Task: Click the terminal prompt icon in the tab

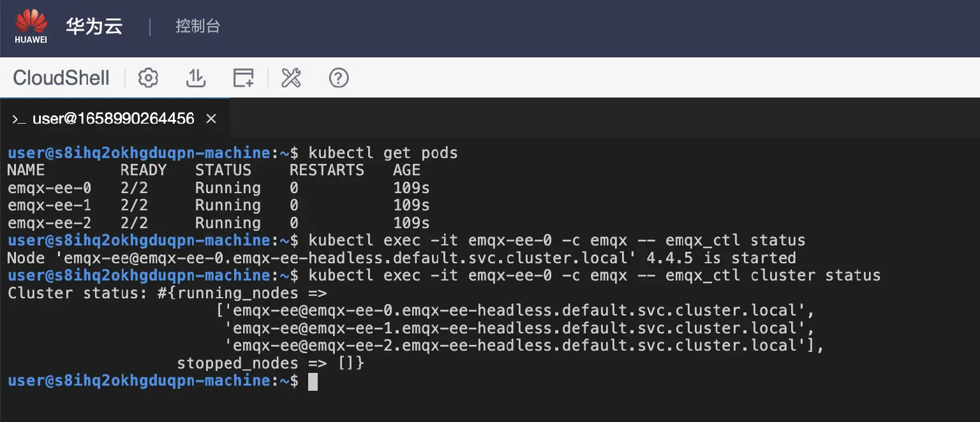Action: pyautogui.click(x=19, y=119)
